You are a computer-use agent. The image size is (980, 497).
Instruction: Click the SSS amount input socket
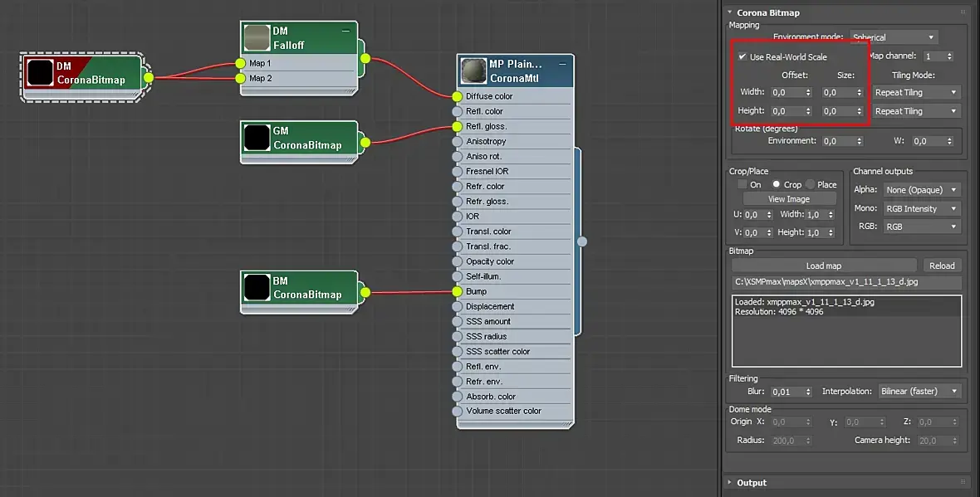click(x=458, y=322)
